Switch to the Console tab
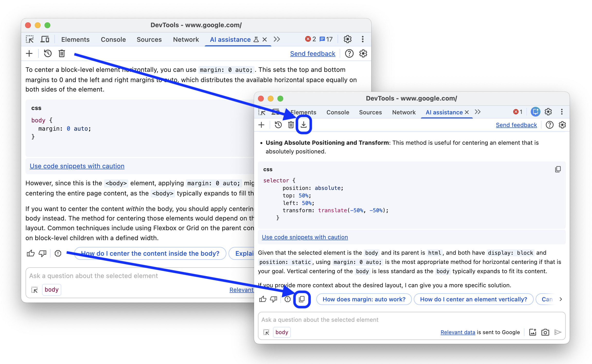 (338, 112)
